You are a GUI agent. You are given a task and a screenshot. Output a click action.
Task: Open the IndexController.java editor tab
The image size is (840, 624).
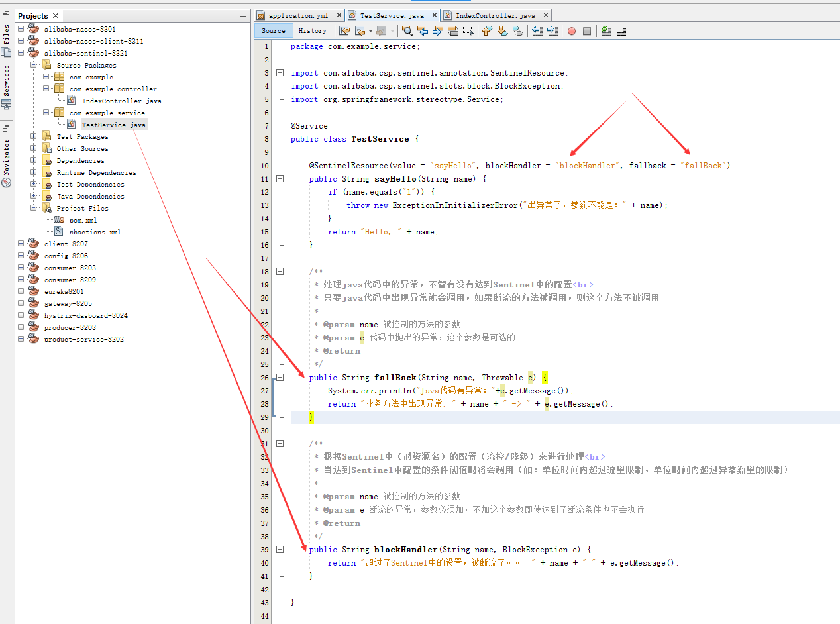[495, 15]
